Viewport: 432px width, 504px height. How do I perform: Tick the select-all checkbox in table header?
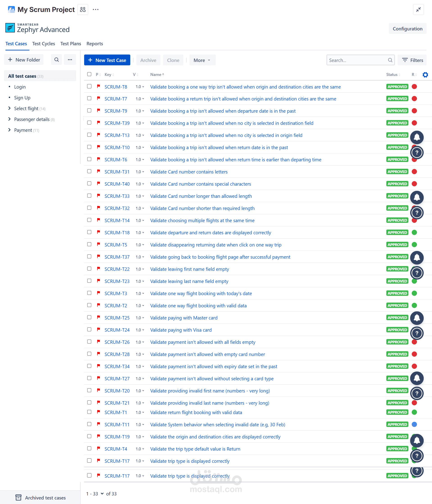[x=89, y=74]
